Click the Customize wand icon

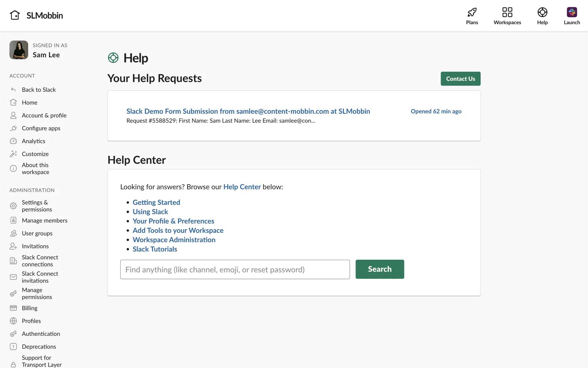[13, 154]
